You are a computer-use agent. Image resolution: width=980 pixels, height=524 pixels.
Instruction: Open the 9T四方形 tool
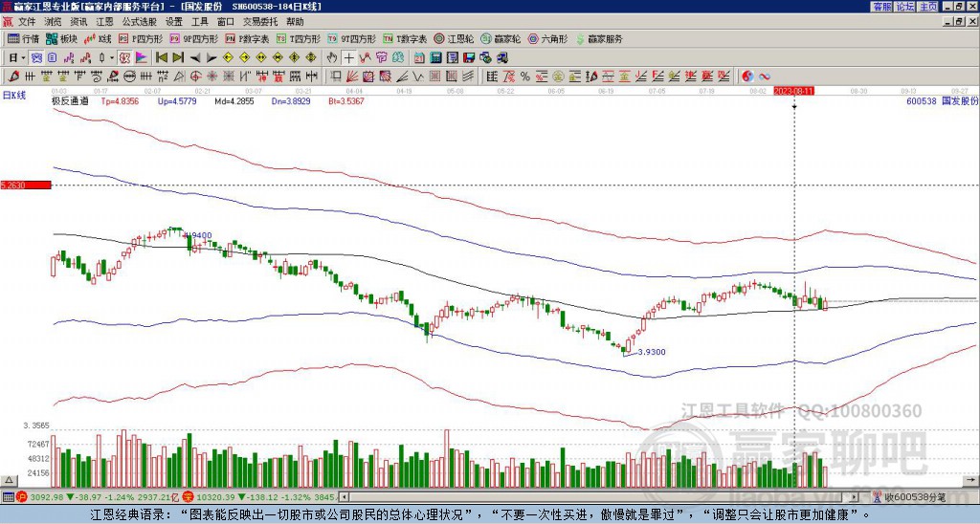(x=351, y=38)
